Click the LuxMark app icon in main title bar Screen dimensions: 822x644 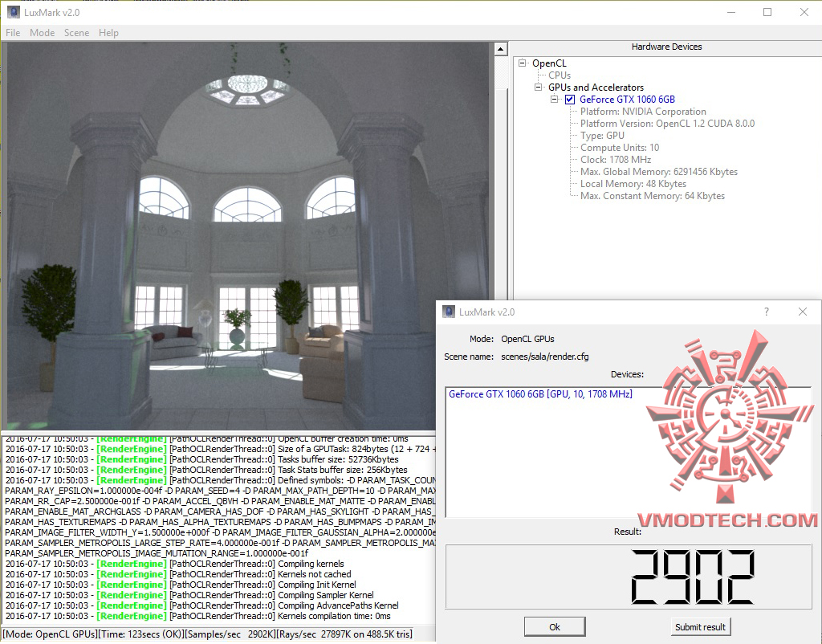(14, 12)
